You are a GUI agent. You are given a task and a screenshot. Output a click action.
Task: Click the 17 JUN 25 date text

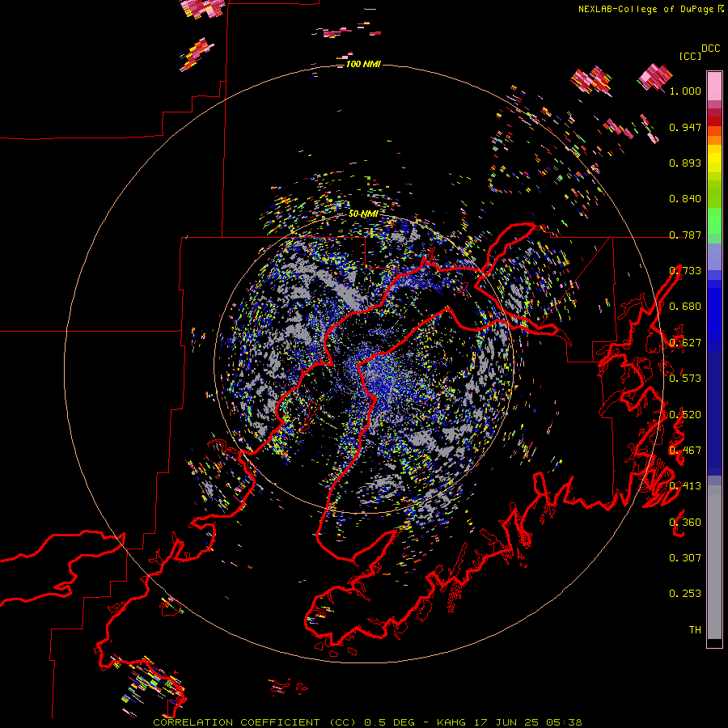[506, 722]
